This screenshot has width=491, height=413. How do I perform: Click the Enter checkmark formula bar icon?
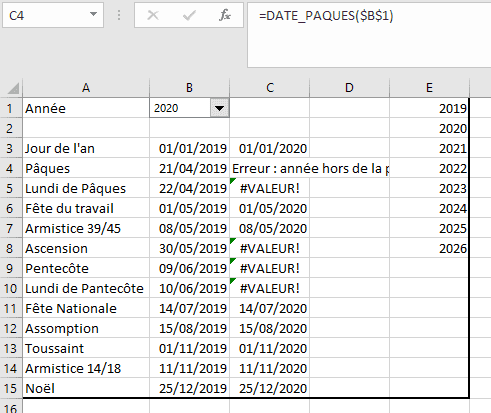189,15
